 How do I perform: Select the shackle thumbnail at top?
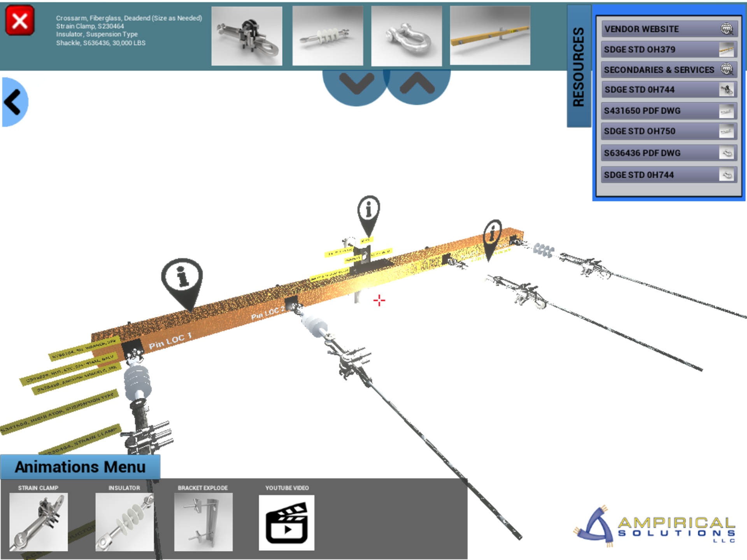(x=406, y=36)
